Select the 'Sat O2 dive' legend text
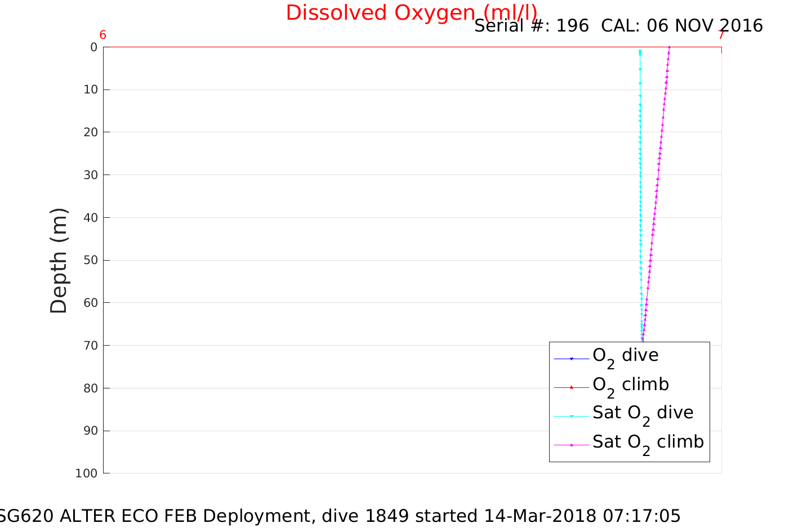This screenshot has height=532, width=798. click(643, 413)
